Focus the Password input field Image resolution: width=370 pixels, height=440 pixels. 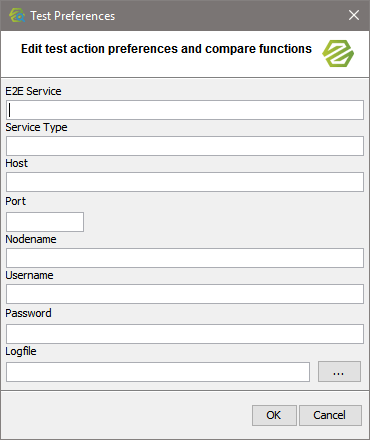pos(185,334)
